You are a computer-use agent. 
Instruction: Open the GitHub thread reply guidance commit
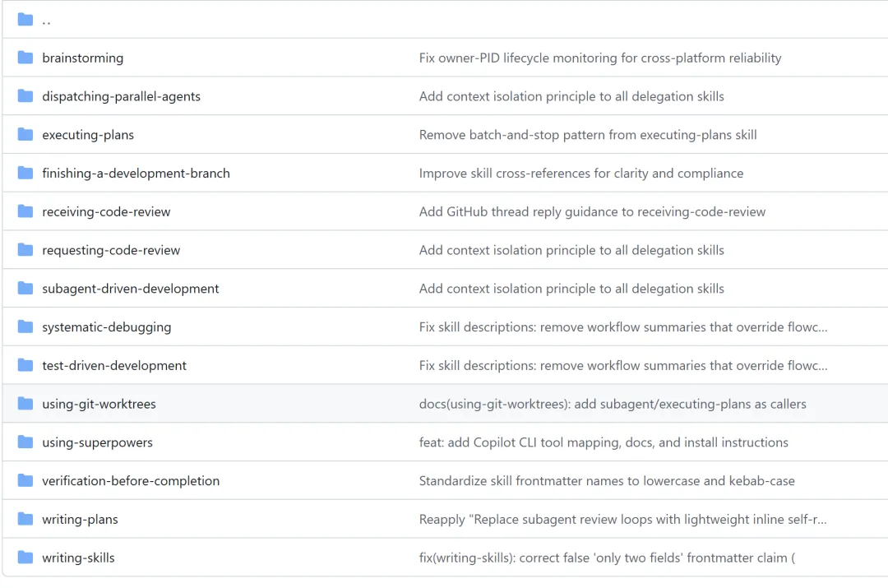592,212
